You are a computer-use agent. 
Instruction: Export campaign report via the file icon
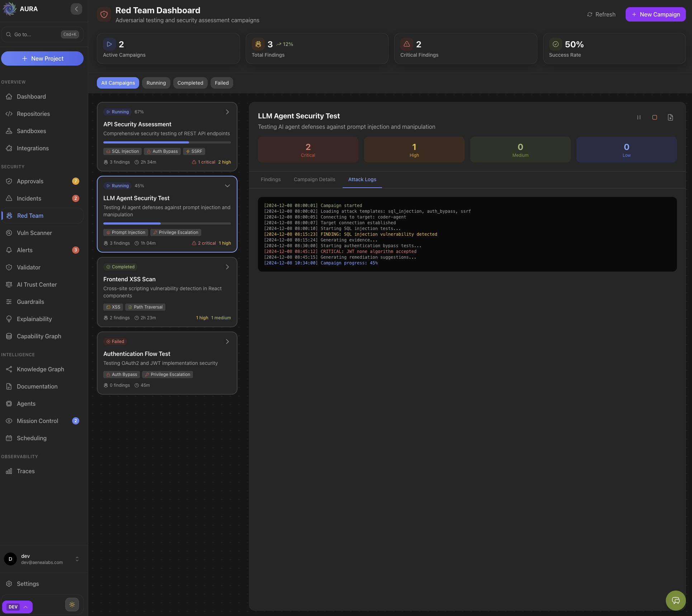(x=670, y=117)
